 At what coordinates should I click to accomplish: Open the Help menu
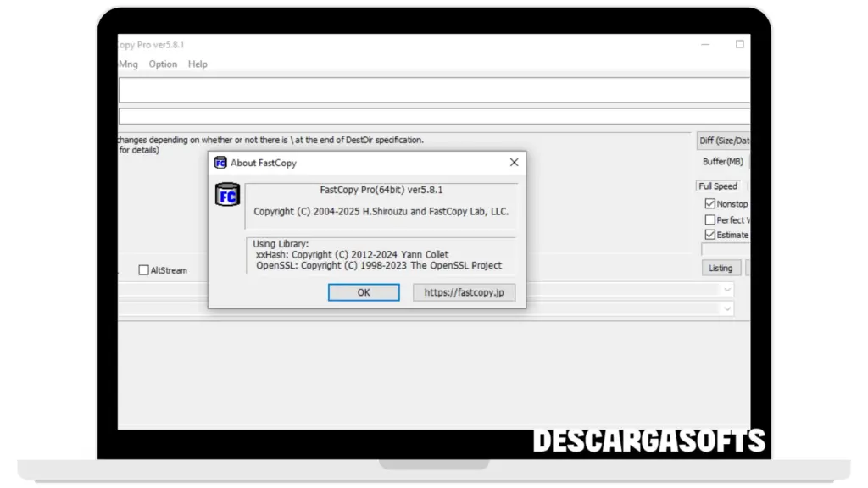198,64
